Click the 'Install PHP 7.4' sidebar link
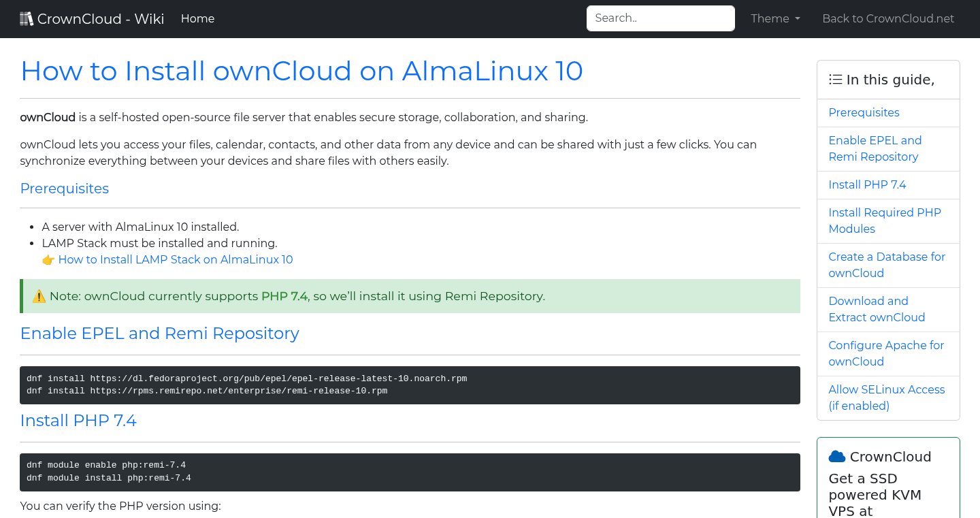The height and width of the screenshot is (518, 980). pos(867,184)
